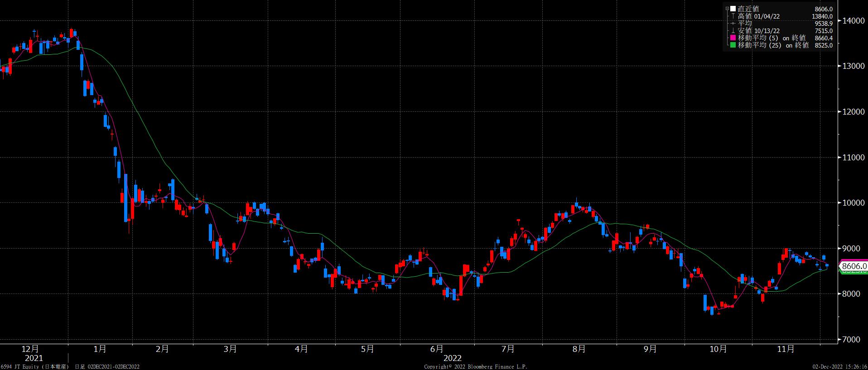
Task: Click the high-value marker icon beside 高値
Action: pyautogui.click(x=733, y=16)
